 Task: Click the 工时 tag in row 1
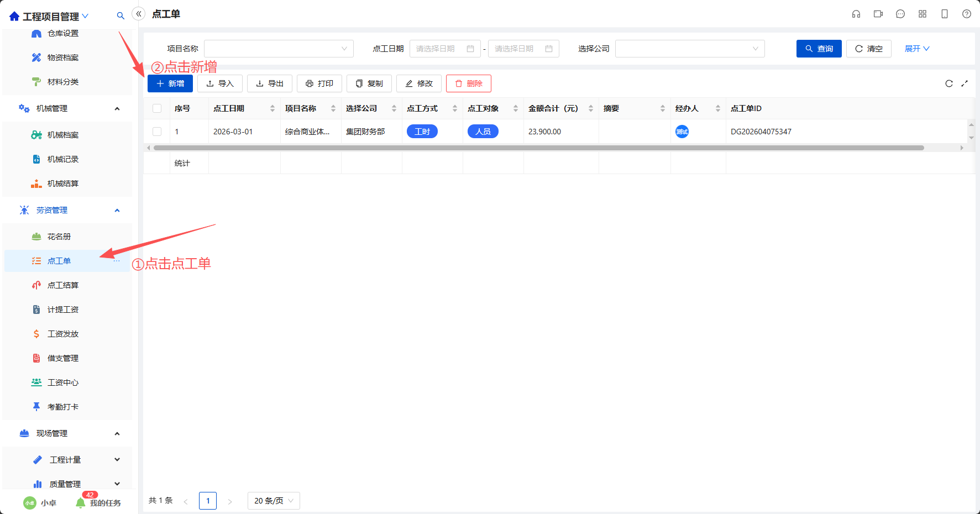tap(422, 132)
